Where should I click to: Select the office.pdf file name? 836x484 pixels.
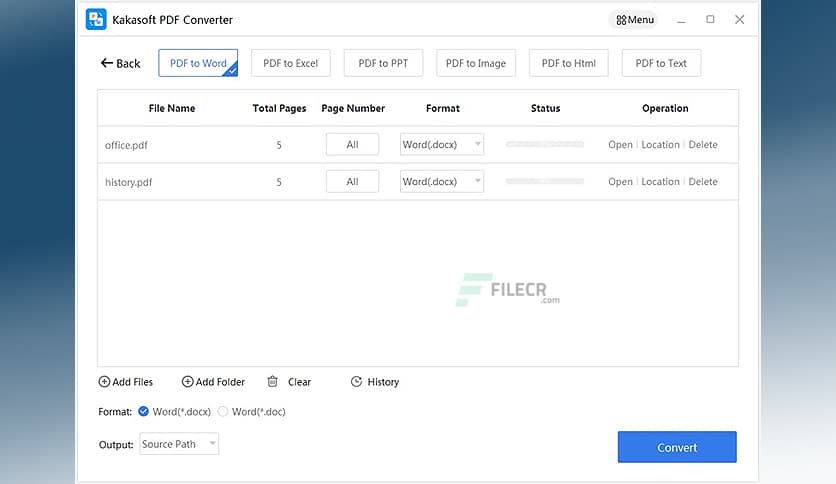point(126,145)
